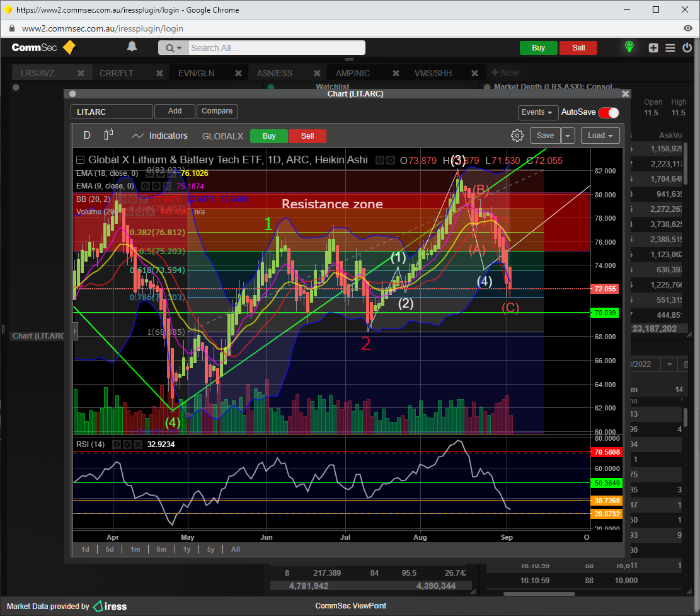Expand the Indicators menu
700x616 pixels.
pyautogui.click(x=160, y=136)
